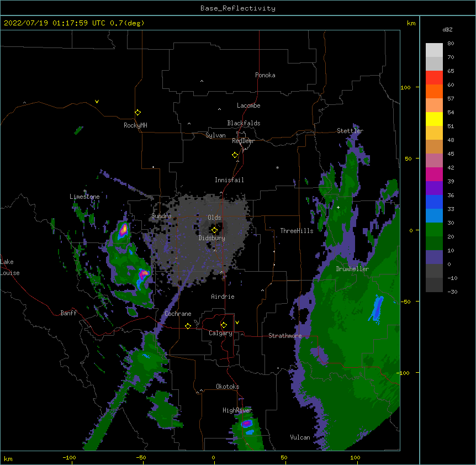The height and width of the screenshot is (465, 476).
Task: Click the 54 dBZ yellow legend swatch
Action: click(434, 119)
